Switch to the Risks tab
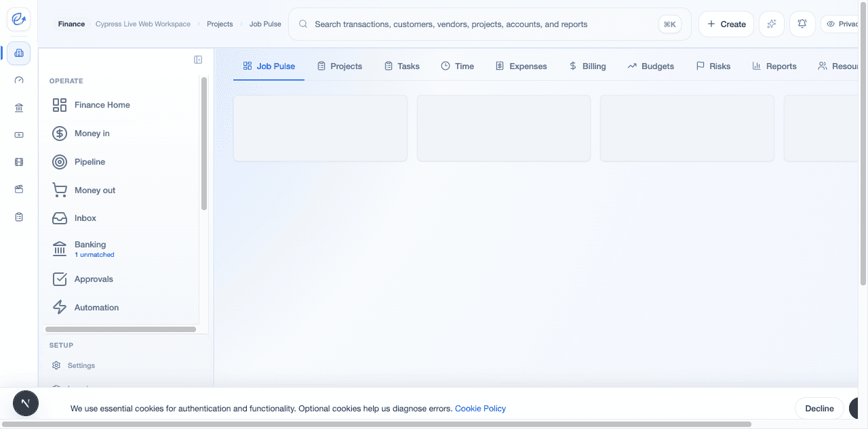868x429 pixels. pos(713,66)
